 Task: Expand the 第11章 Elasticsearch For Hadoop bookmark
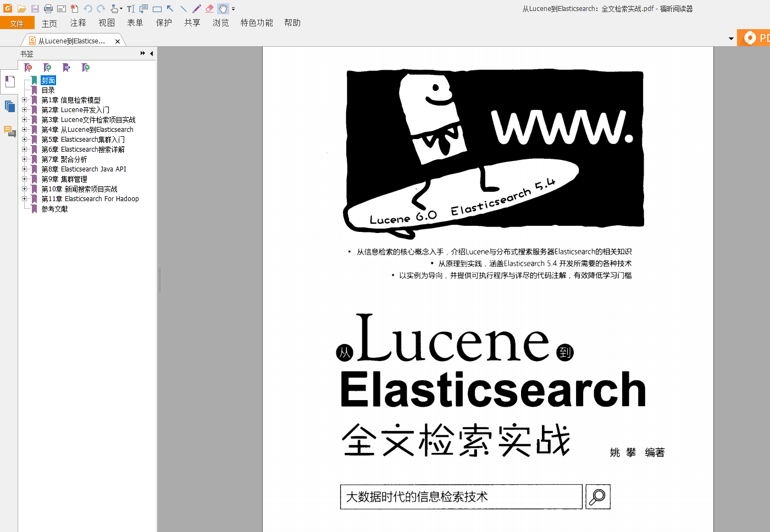point(24,199)
